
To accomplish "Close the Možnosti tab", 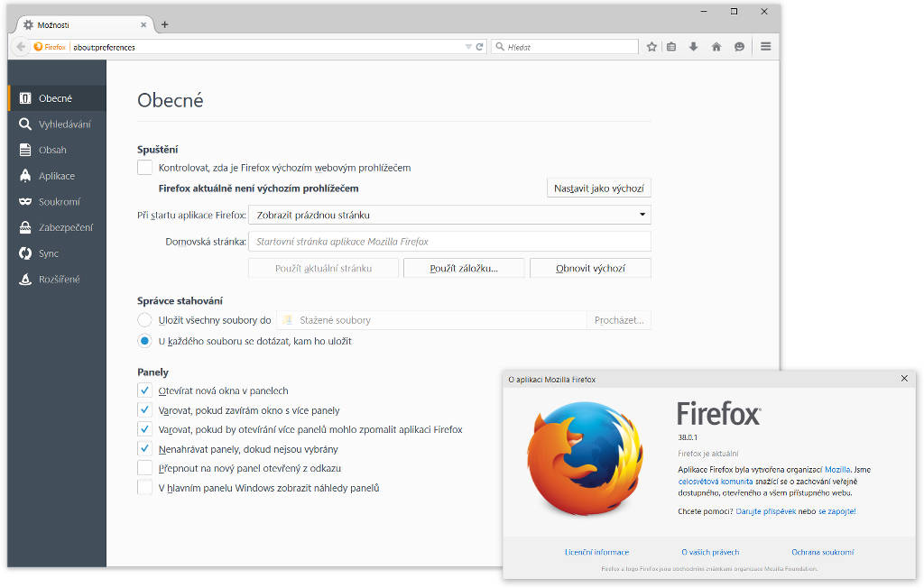I will pyautogui.click(x=143, y=24).
